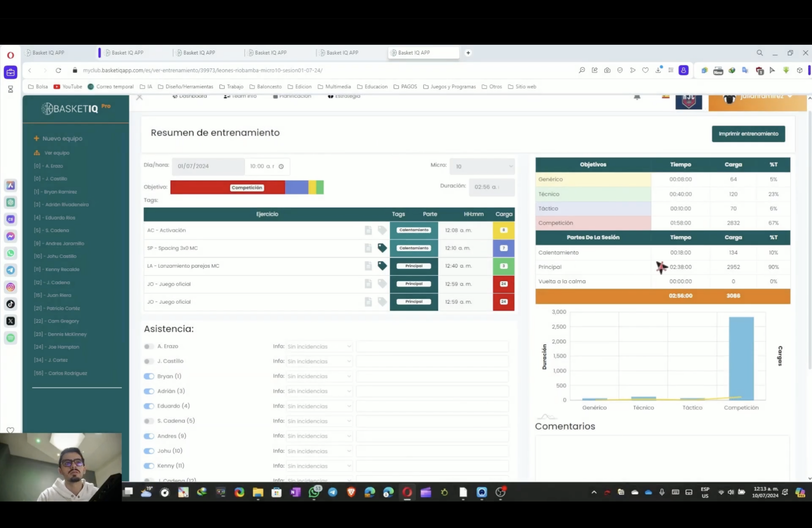Open the Estrategia menu item

[344, 96]
